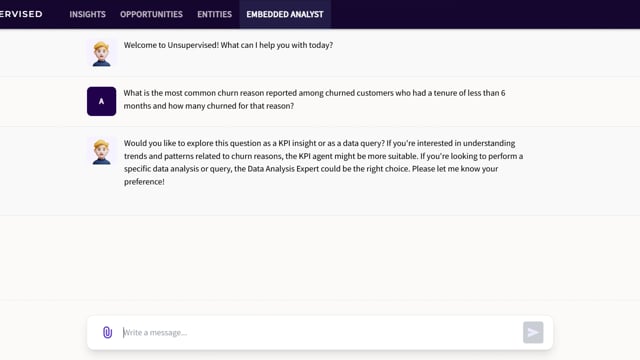Click the user's churn reason question text
Image resolution: width=640 pixels, height=360 pixels.
click(x=314, y=99)
